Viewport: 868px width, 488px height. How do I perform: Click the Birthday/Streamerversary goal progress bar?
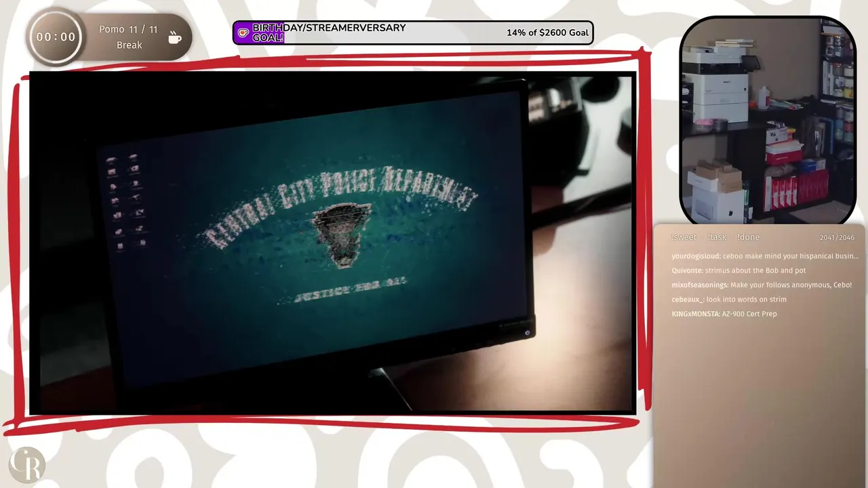[x=413, y=33]
